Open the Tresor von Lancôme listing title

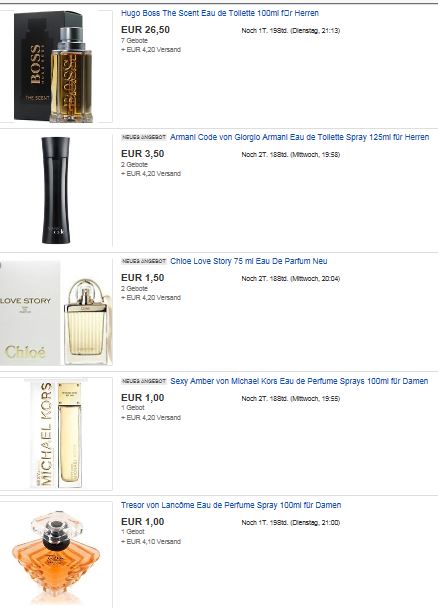point(231,505)
